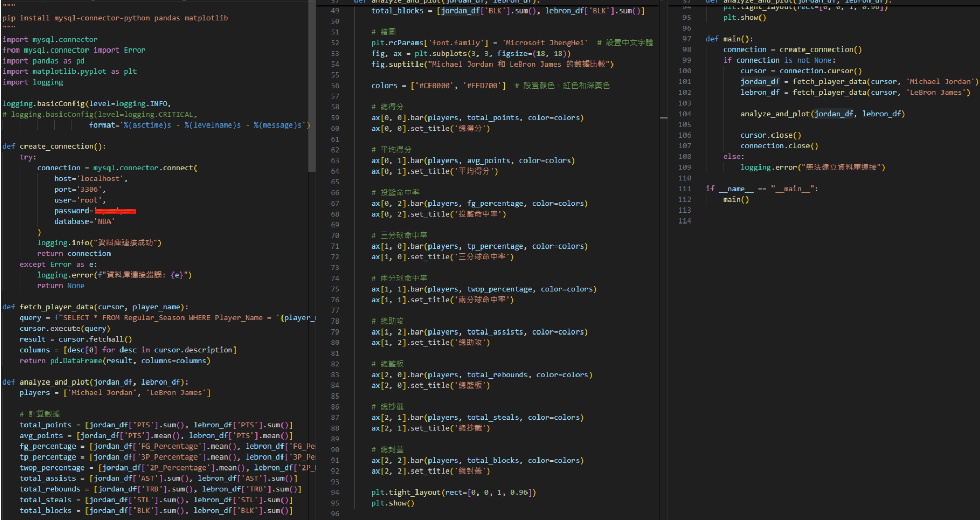Image resolution: width=980 pixels, height=520 pixels.
Task: Click the cursor.close() call in right pane
Action: point(770,134)
